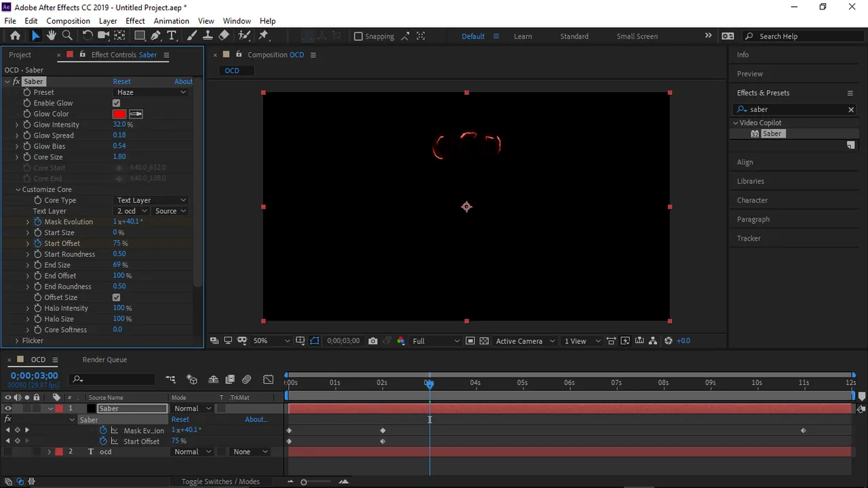Toggle Start Offset keyframe diamond in timeline
The height and width of the screenshot is (488, 868).
click(x=17, y=441)
